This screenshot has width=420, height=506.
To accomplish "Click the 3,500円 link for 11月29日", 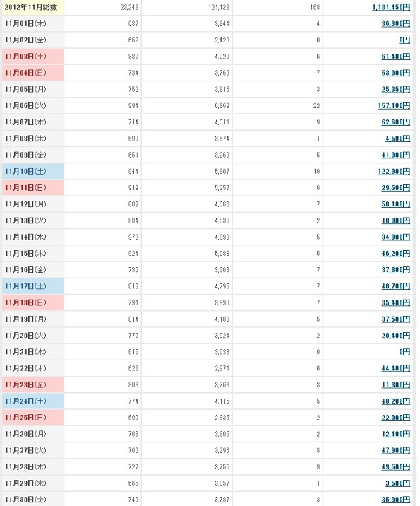I will pos(397,483).
